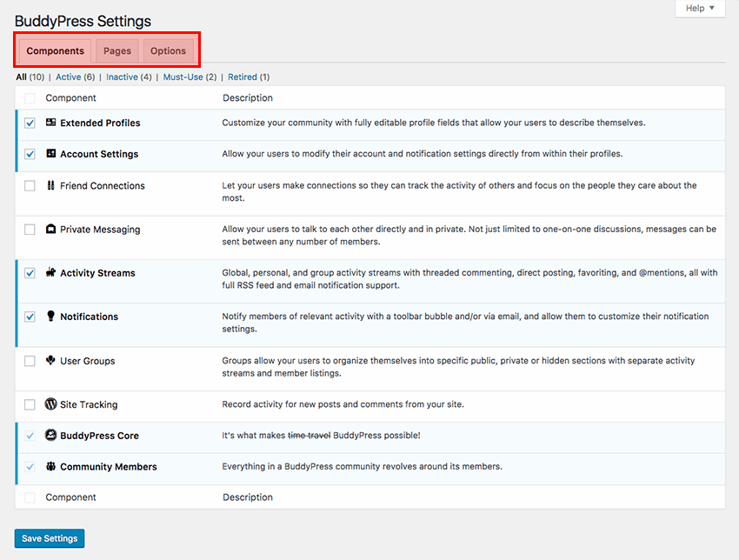Image resolution: width=739 pixels, height=560 pixels.
Task: Click the Extended Profiles description text
Action: (434, 123)
